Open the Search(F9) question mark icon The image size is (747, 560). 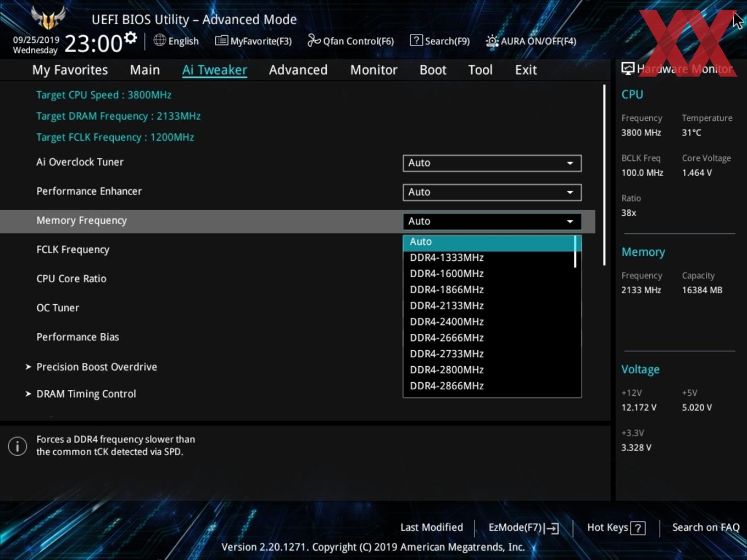click(x=416, y=40)
